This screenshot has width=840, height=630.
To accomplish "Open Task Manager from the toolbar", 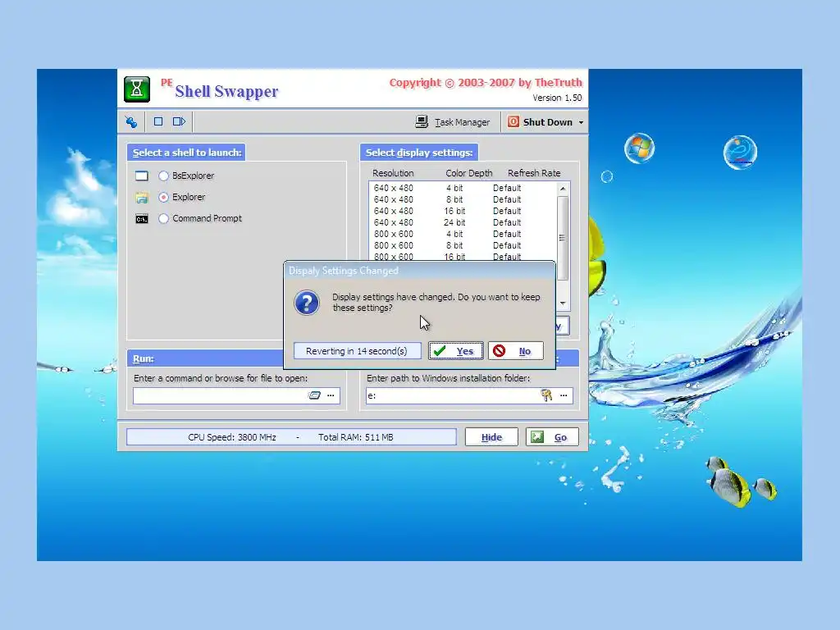I will 453,122.
